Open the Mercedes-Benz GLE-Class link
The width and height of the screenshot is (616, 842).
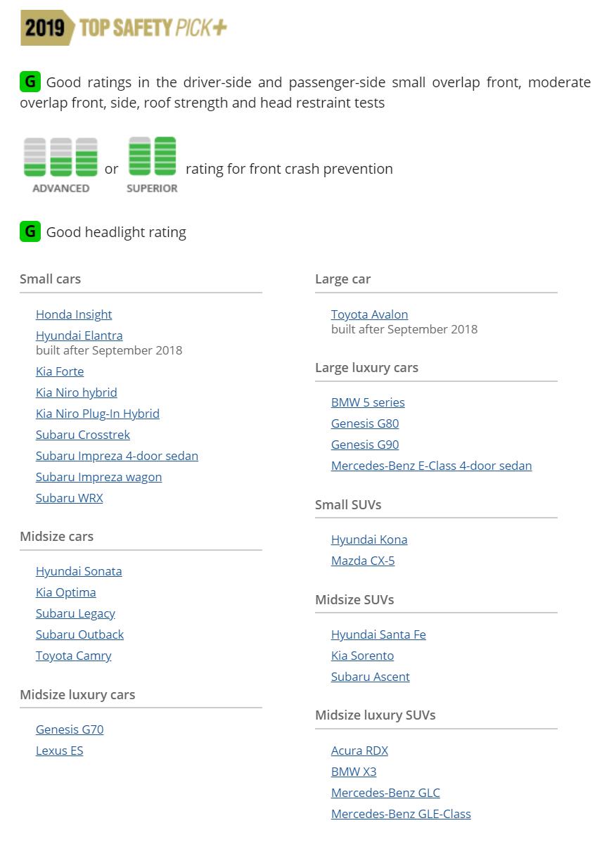click(401, 814)
